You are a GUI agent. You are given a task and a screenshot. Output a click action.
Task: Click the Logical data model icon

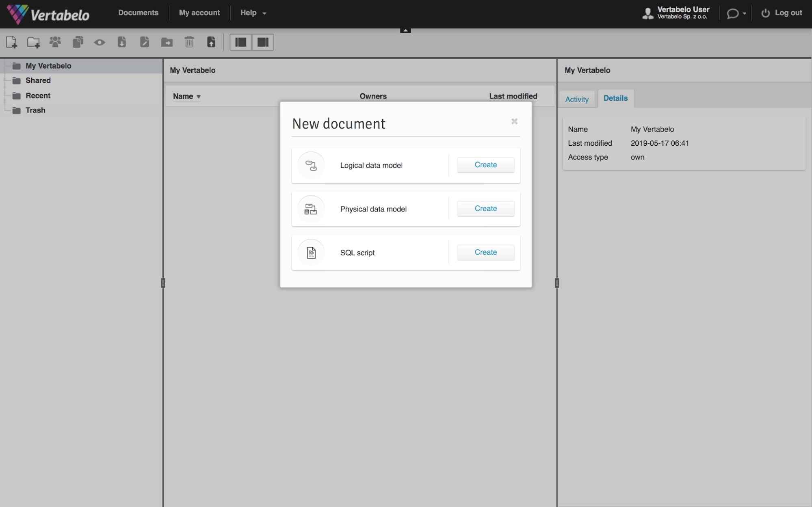point(311,165)
